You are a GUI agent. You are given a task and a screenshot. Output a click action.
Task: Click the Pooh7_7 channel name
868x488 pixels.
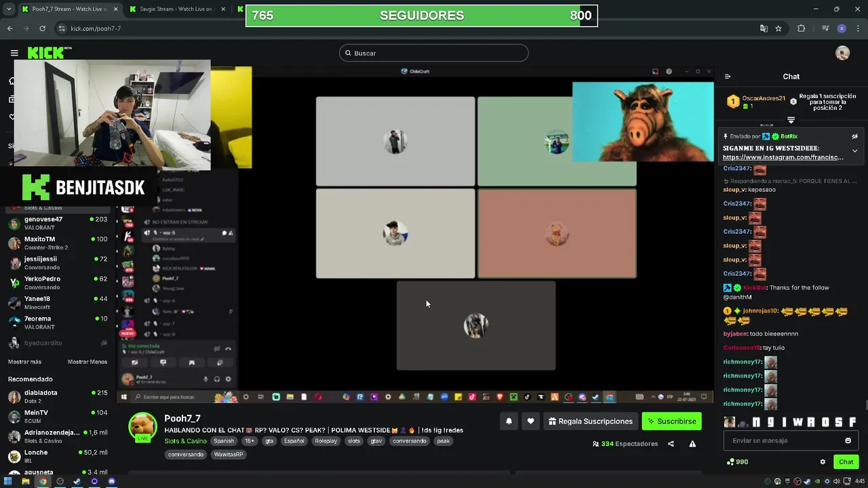point(182,418)
